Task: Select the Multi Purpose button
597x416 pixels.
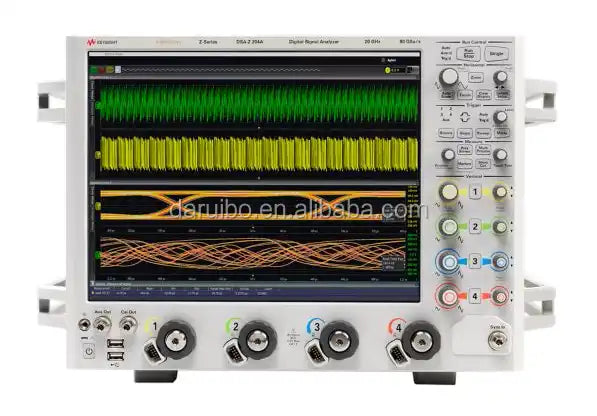Action: (483, 149)
